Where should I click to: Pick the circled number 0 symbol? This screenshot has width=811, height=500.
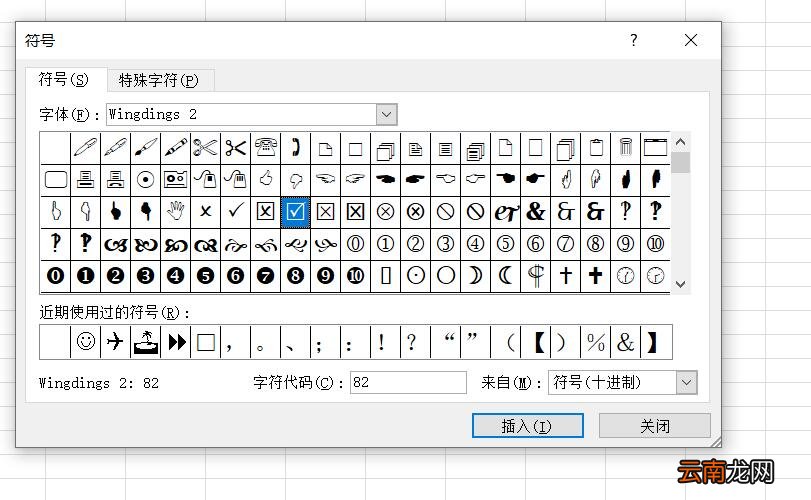point(355,244)
